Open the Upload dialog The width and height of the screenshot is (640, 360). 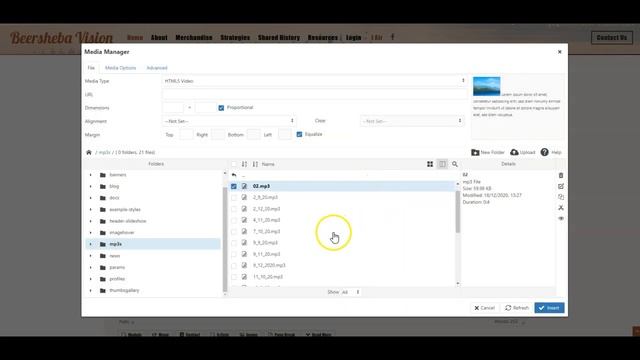click(x=522, y=152)
